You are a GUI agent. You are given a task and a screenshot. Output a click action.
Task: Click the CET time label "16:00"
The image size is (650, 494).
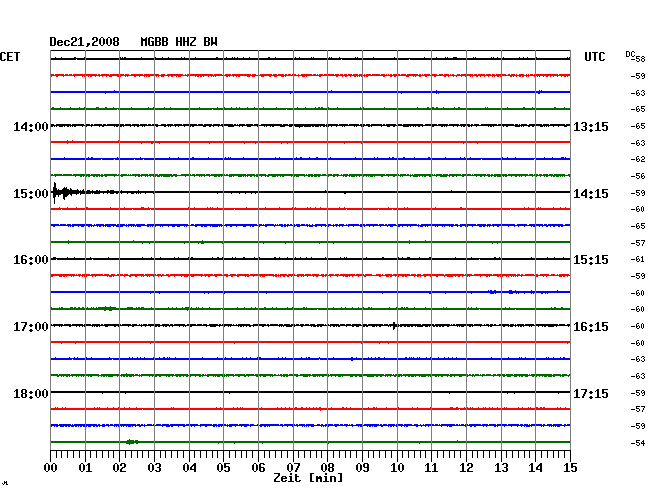[x=31, y=260]
